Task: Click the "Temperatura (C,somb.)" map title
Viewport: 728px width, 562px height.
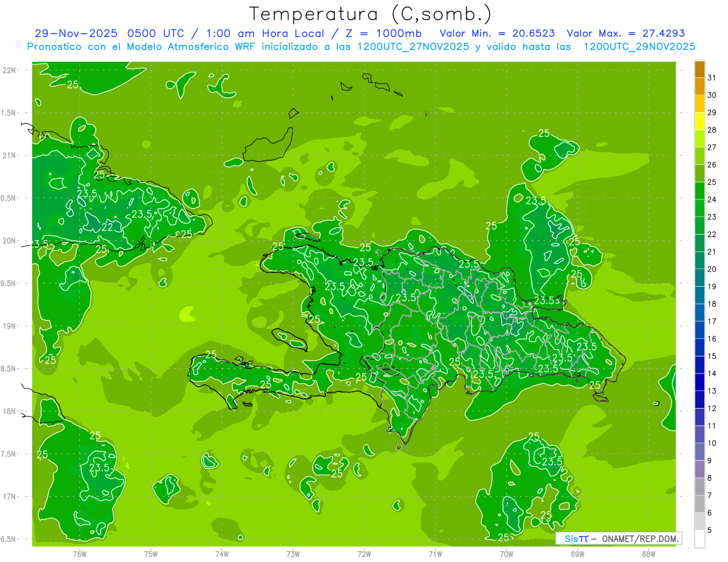Action: click(x=371, y=13)
